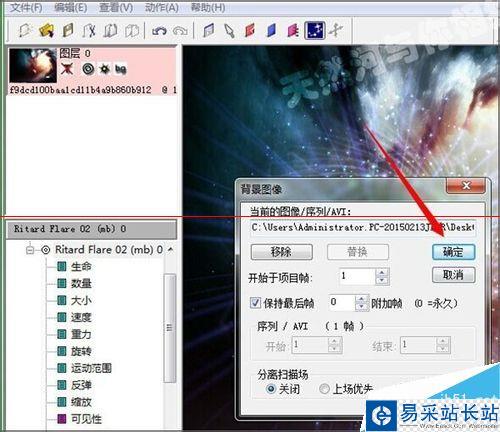
Task: Select the 上场优先 radio button
Action: click(324, 389)
